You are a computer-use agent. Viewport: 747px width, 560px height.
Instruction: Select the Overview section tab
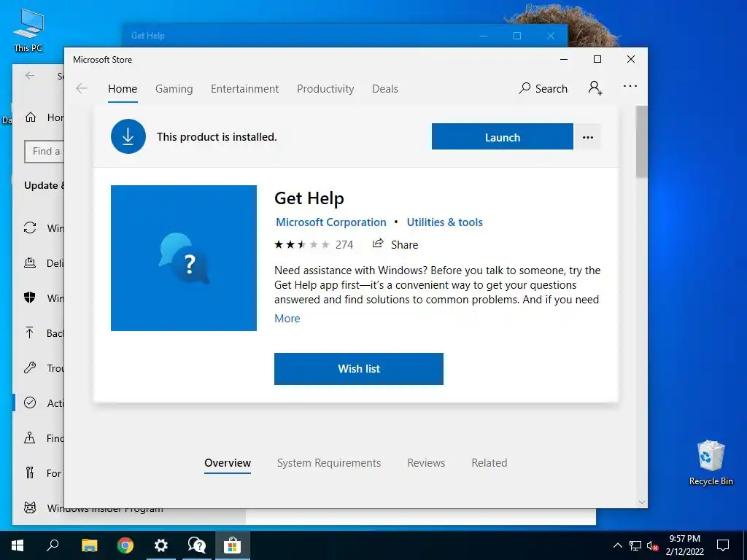228,463
